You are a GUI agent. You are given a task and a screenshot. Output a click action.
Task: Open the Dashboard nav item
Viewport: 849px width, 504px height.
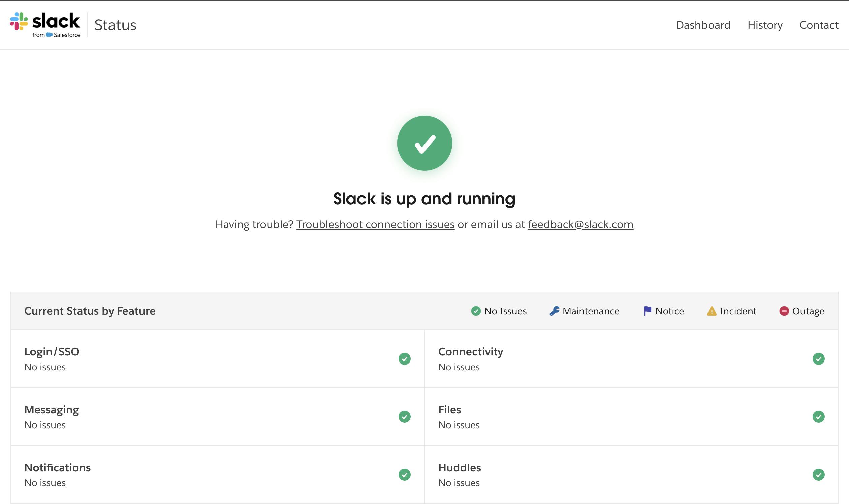coord(703,25)
